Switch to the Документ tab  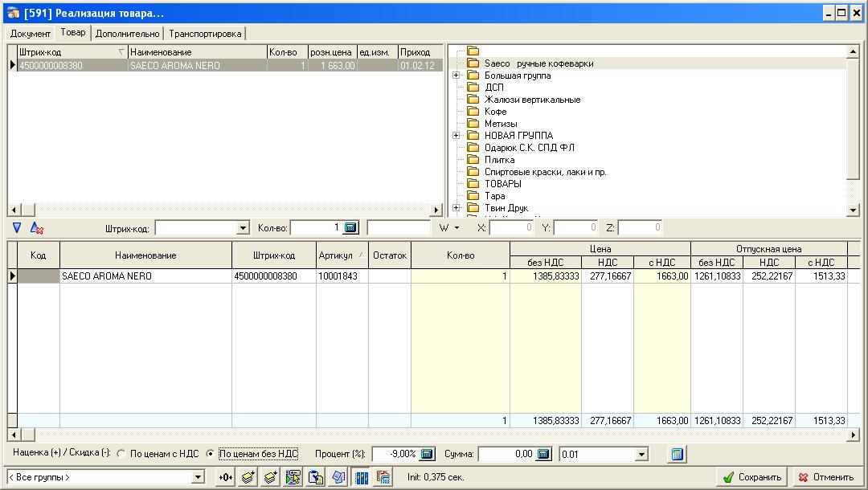point(31,34)
